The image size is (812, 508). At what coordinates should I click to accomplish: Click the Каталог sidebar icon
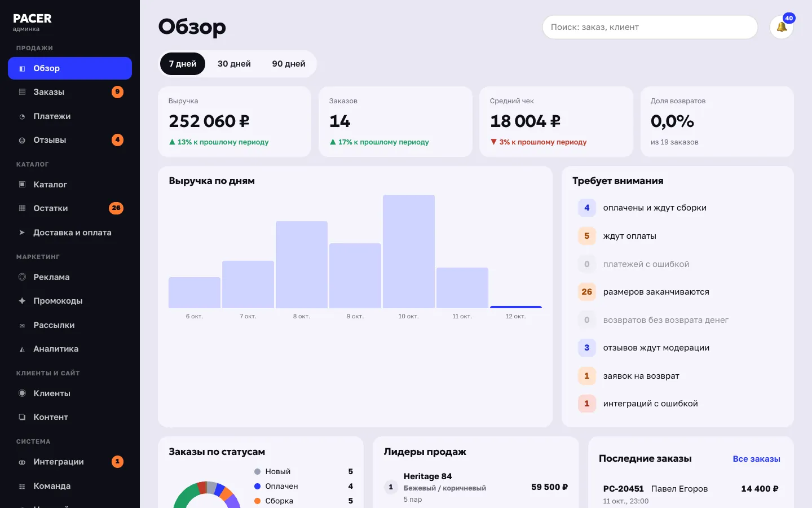[22, 185]
